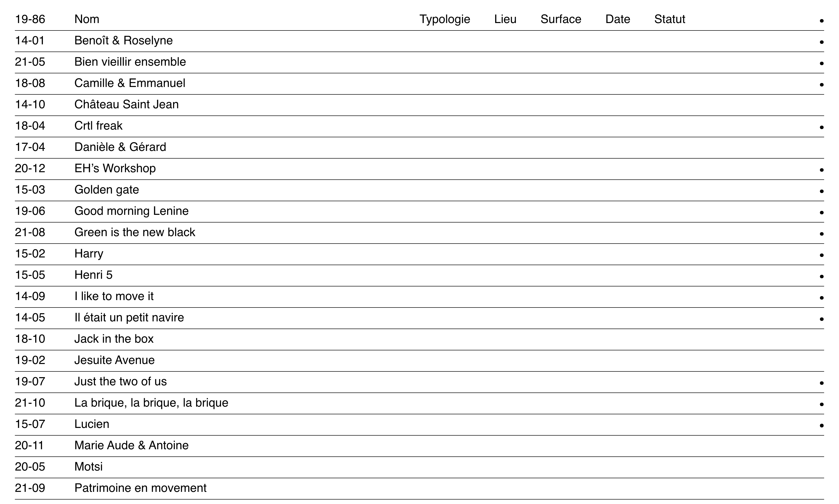Open the Château Saint Jean project
The image size is (839, 504).
pos(126,105)
